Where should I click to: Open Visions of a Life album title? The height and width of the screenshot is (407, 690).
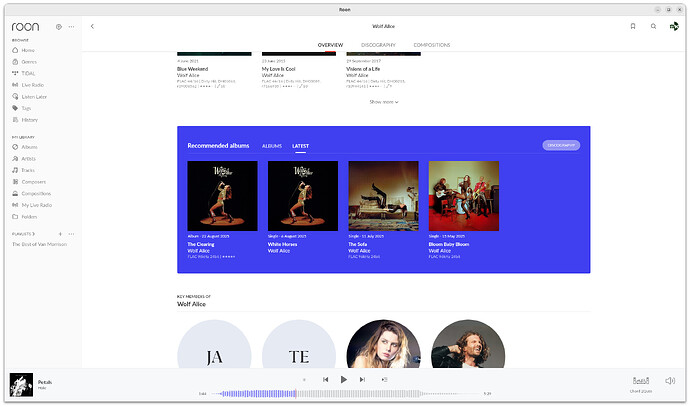tap(363, 69)
